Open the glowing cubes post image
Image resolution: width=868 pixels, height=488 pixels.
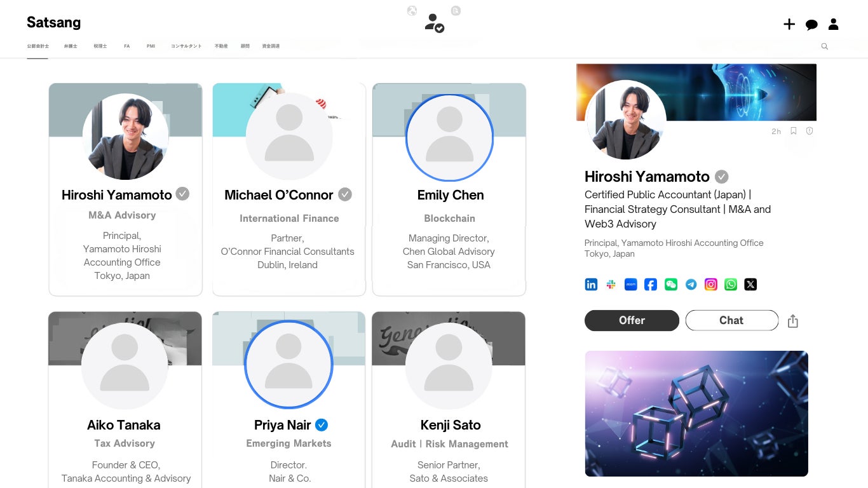click(x=696, y=414)
